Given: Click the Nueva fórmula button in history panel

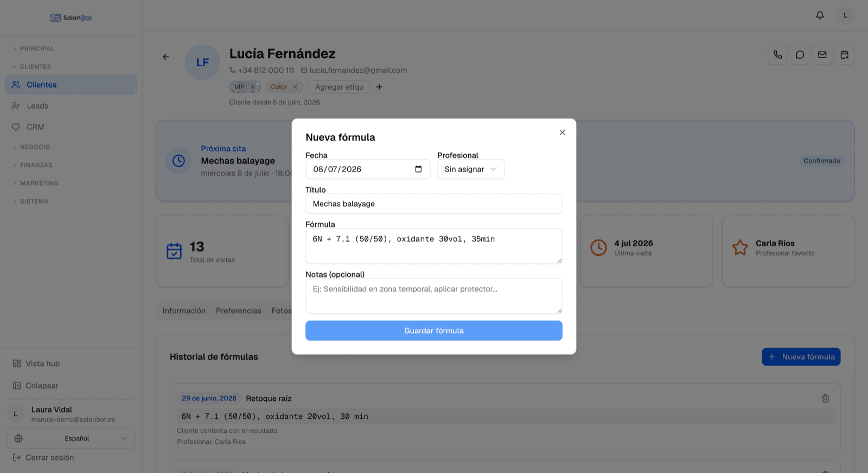Looking at the screenshot, I should tap(801, 357).
